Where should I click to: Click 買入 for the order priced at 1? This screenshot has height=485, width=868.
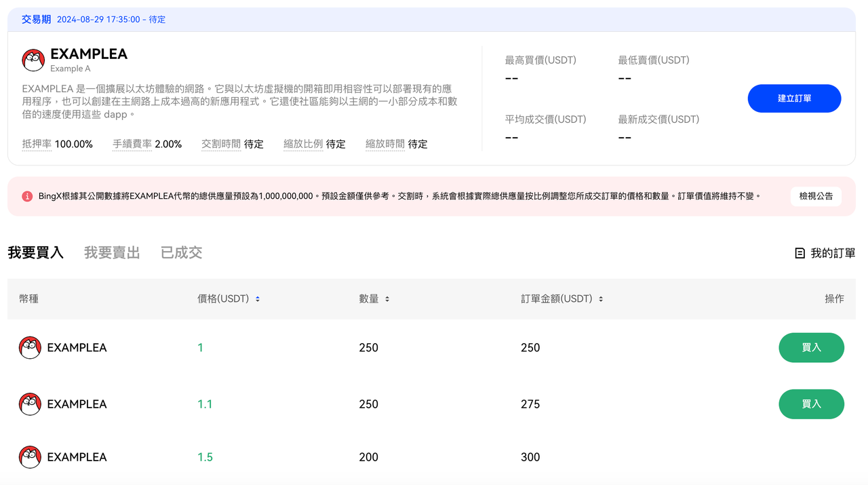click(x=811, y=347)
